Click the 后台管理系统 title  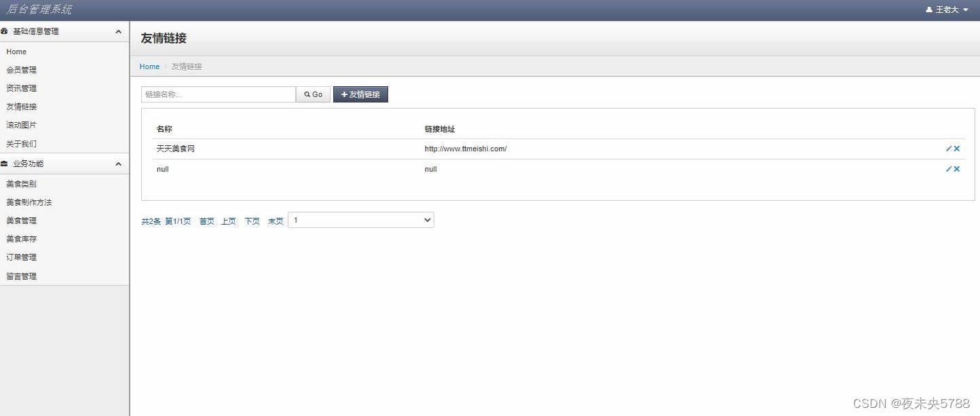click(39, 10)
